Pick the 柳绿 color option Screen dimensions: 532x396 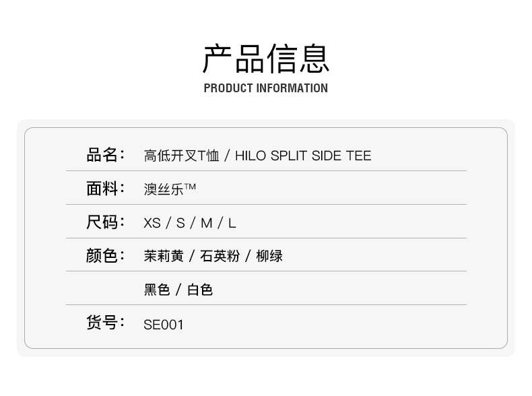pyautogui.click(x=269, y=257)
